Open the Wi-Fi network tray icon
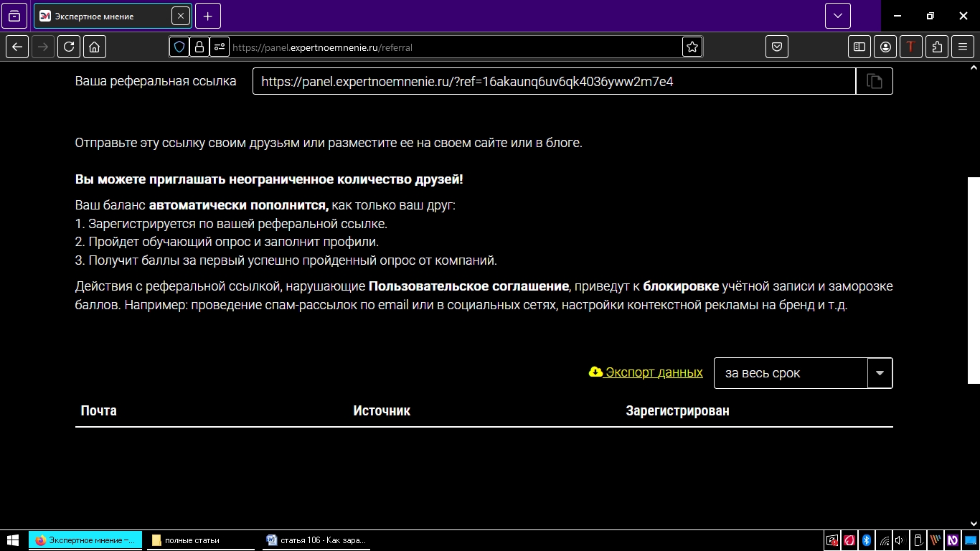980x551 pixels. pyautogui.click(x=884, y=540)
